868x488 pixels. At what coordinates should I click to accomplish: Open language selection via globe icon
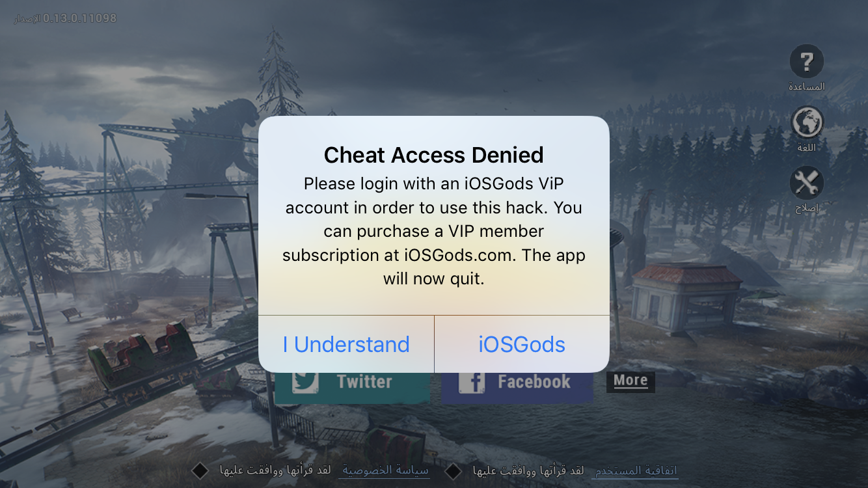[807, 122]
